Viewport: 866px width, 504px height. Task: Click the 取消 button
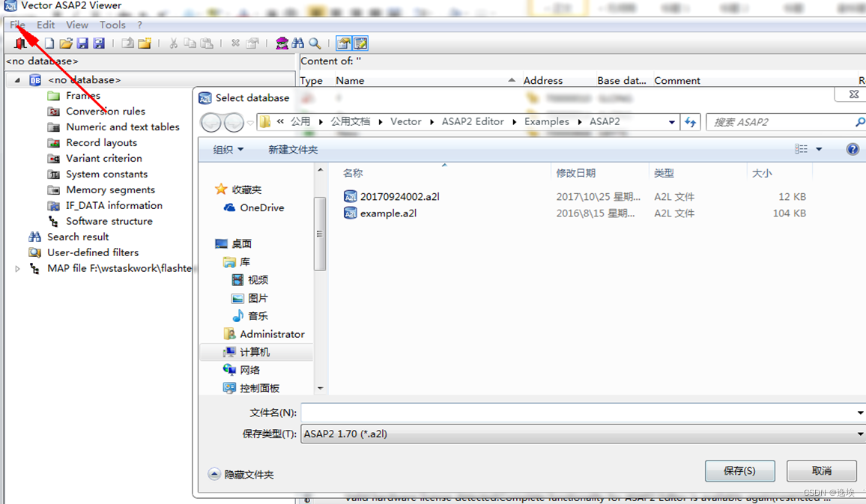[821, 471]
